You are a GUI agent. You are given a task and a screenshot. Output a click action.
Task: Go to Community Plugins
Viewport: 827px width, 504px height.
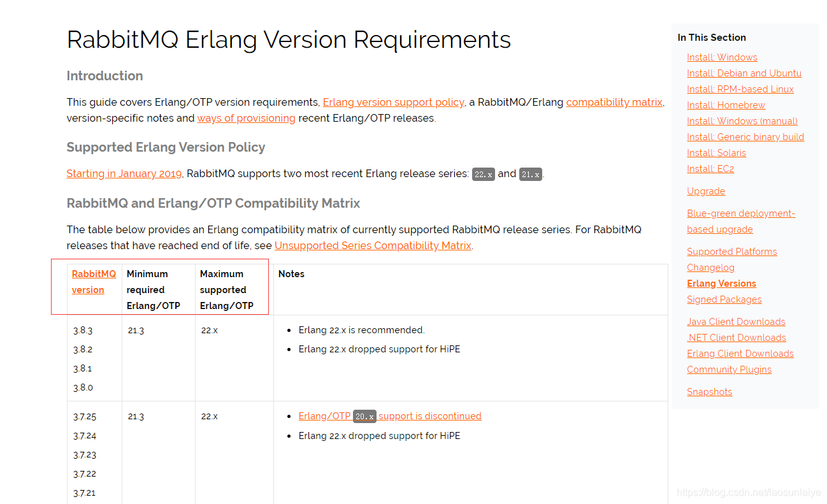click(729, 370)
